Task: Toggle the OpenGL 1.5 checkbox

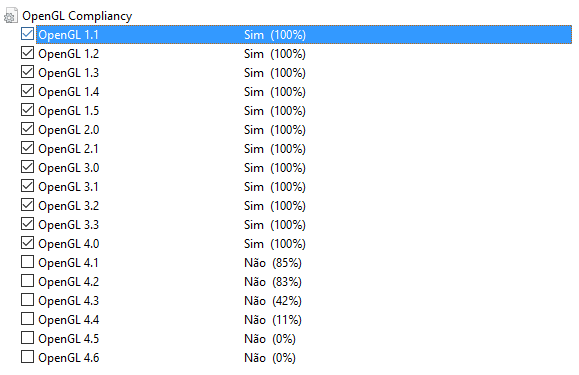Action: tap(27, 110)
